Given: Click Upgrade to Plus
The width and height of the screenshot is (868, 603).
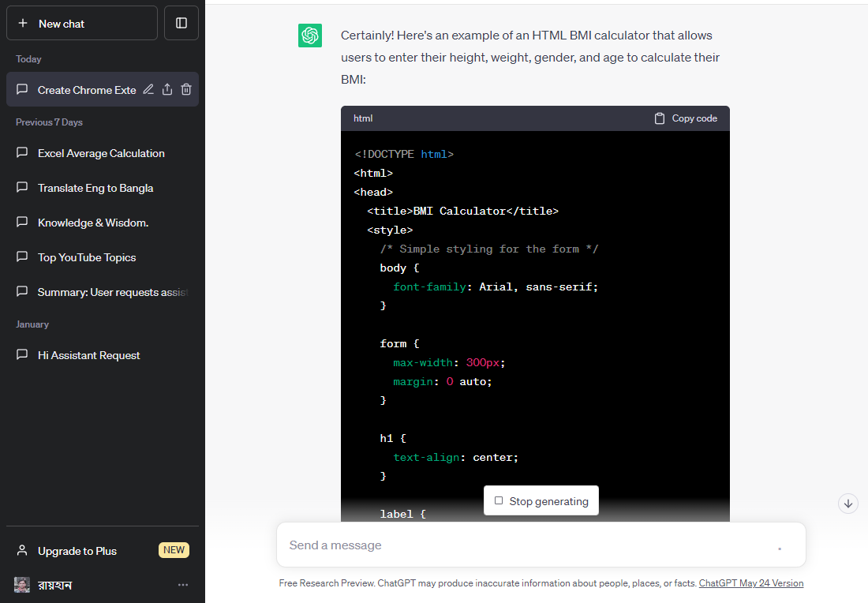Looking at the screenshot, I should pyautogui.click(x=77, y=551).
